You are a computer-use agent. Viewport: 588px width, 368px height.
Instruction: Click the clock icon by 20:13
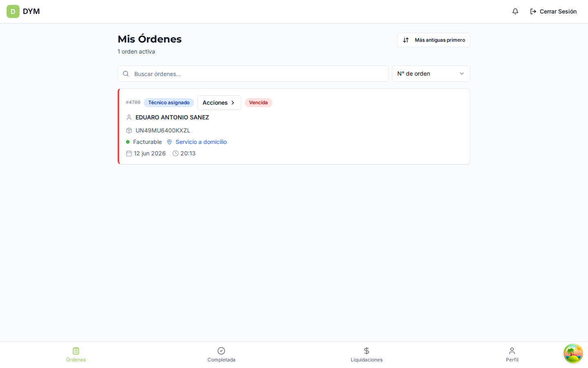(176, 153)
